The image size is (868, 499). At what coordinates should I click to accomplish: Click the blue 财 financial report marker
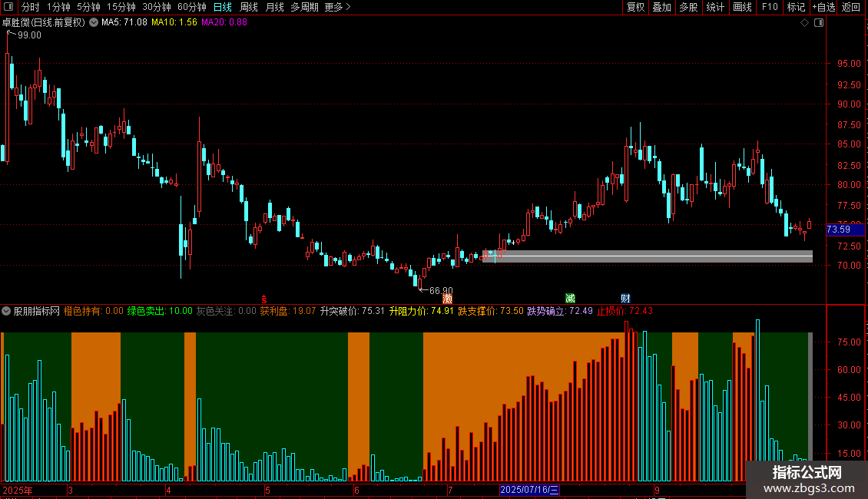[625, 298]
